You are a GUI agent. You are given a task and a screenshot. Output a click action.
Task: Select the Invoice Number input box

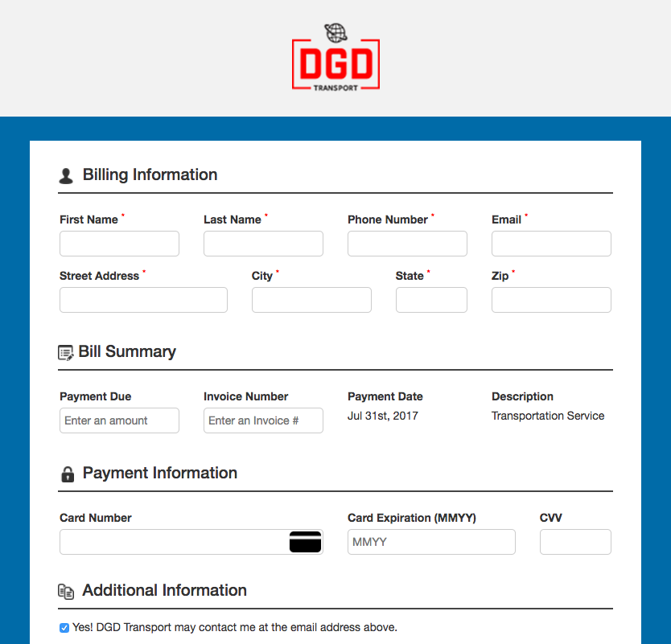pyautogui.click(x=263, y=420)
